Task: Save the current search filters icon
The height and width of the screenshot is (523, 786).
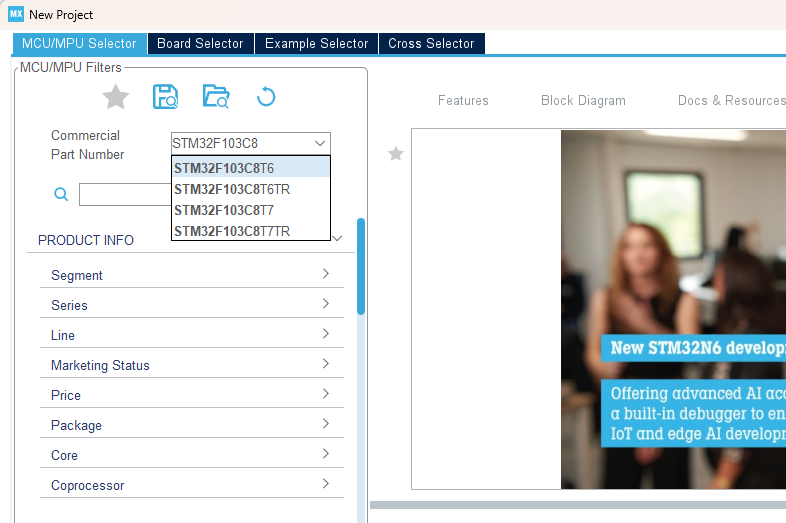Action: pyautogui.click(x=165, y=97)
